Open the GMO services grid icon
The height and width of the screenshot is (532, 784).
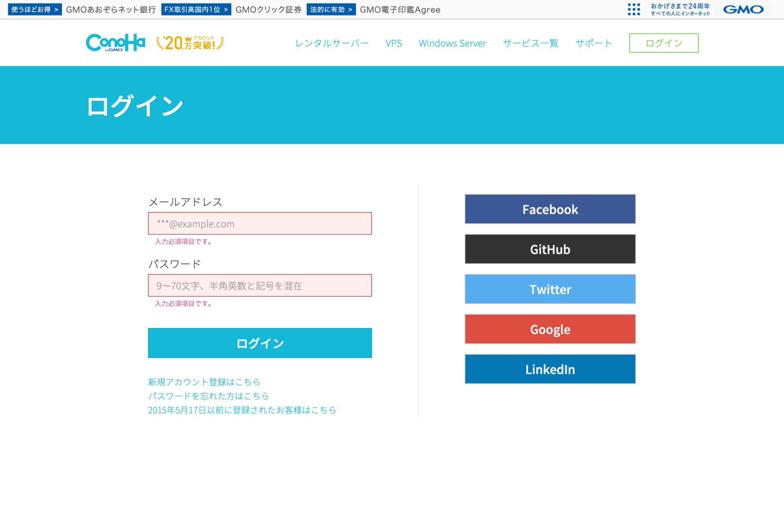point(634,9)
